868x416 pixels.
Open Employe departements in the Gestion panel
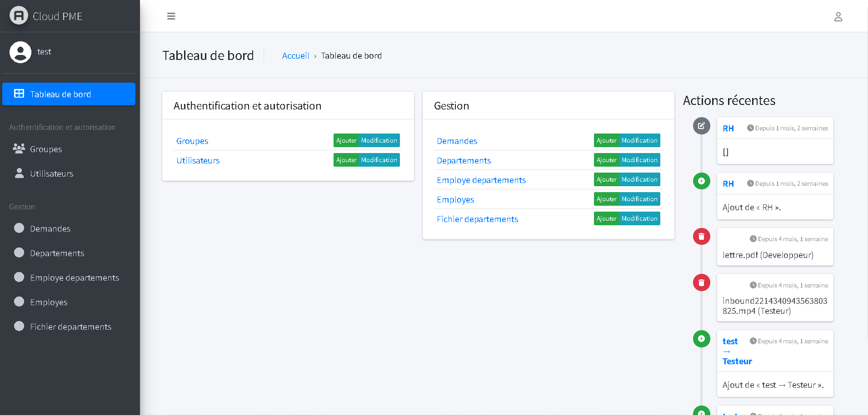(x=481, y=180)
